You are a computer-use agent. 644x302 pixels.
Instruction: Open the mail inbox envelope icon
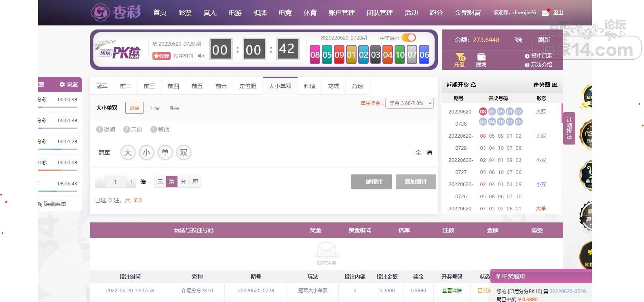(x=545, y=13)
